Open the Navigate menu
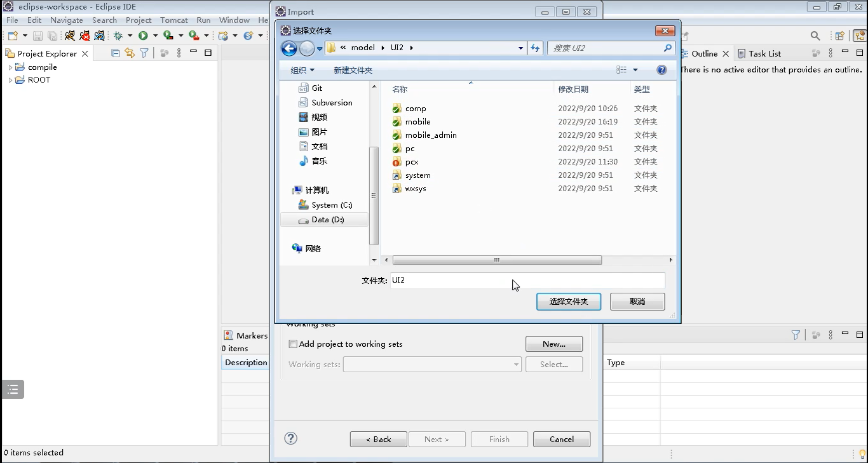The image size is (868, 463). [66, 20]
